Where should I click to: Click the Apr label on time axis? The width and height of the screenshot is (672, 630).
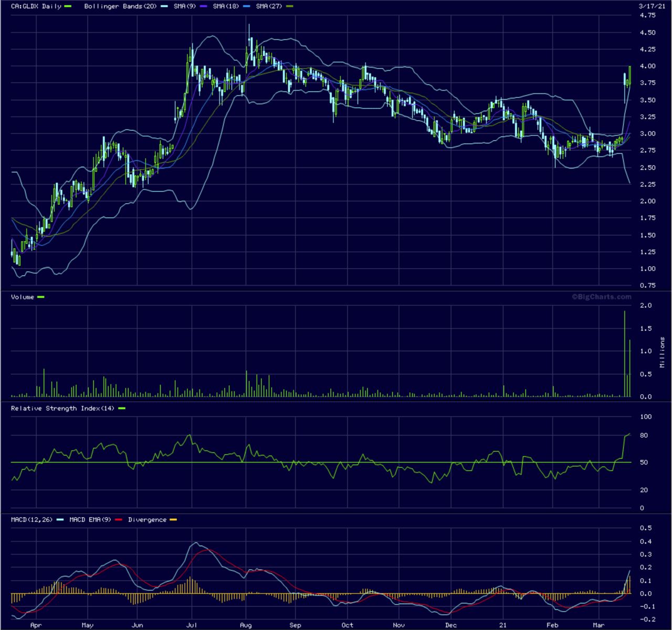pos(36,625)
